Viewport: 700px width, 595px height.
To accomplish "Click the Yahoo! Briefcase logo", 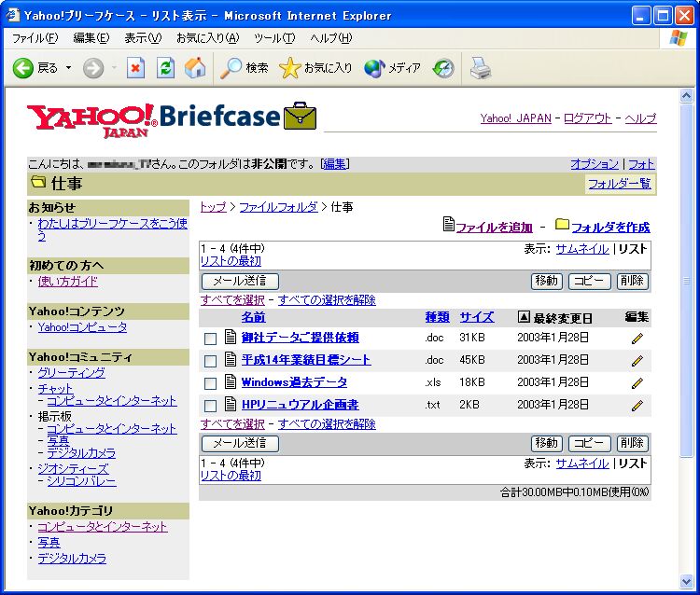I will point(173,118).
